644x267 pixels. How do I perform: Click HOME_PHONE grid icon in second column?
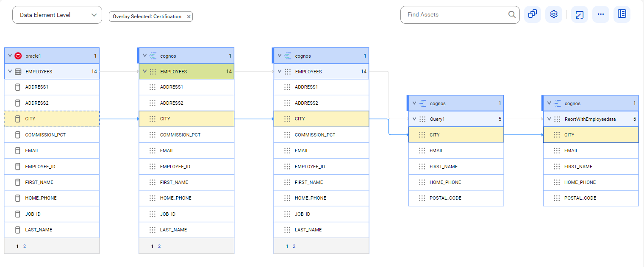(153, 198)
